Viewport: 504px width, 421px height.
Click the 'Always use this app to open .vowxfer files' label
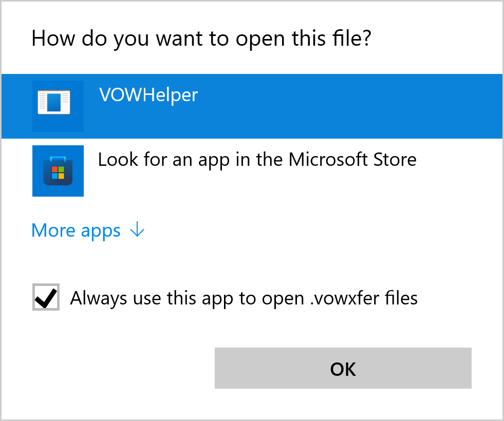(x=244, y=298)
